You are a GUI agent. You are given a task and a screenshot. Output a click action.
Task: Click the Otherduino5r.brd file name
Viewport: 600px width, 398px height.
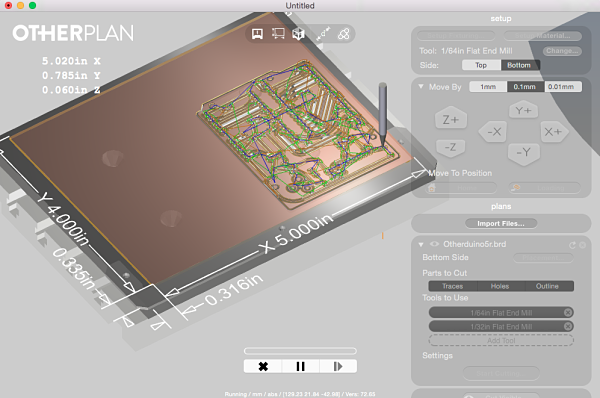pyautogui.click(x=474, y=244)
